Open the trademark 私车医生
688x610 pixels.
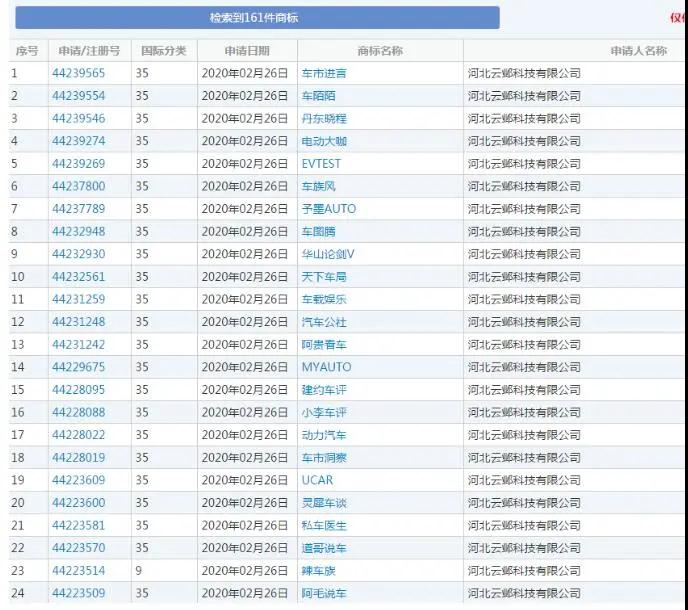click(324, 525)
